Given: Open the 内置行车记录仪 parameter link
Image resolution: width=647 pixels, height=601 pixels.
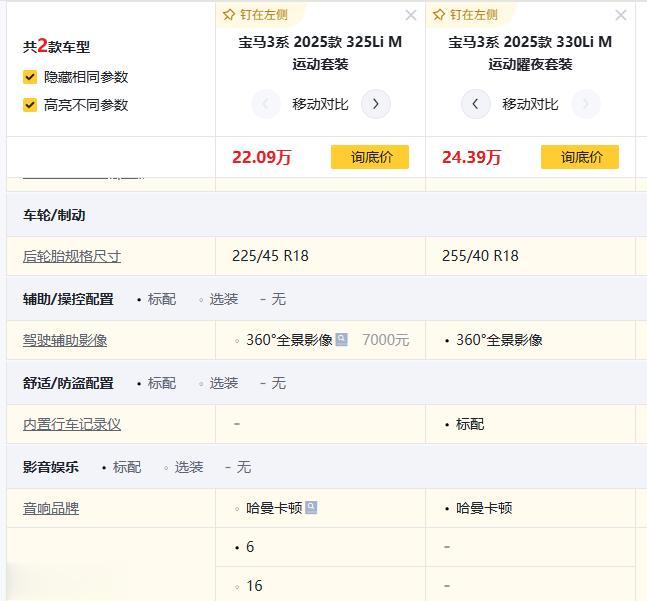Looking at the screenshot, I should pos(72,424).
